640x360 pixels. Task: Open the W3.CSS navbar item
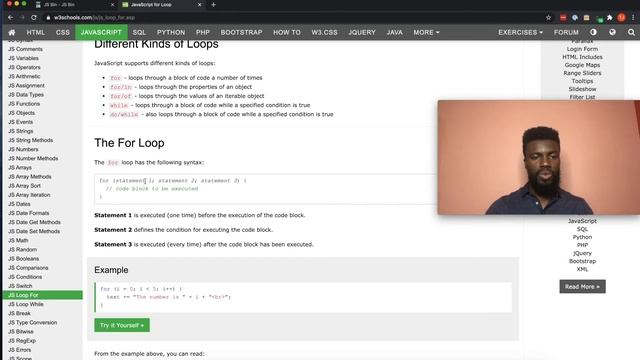tap(324, 32)
